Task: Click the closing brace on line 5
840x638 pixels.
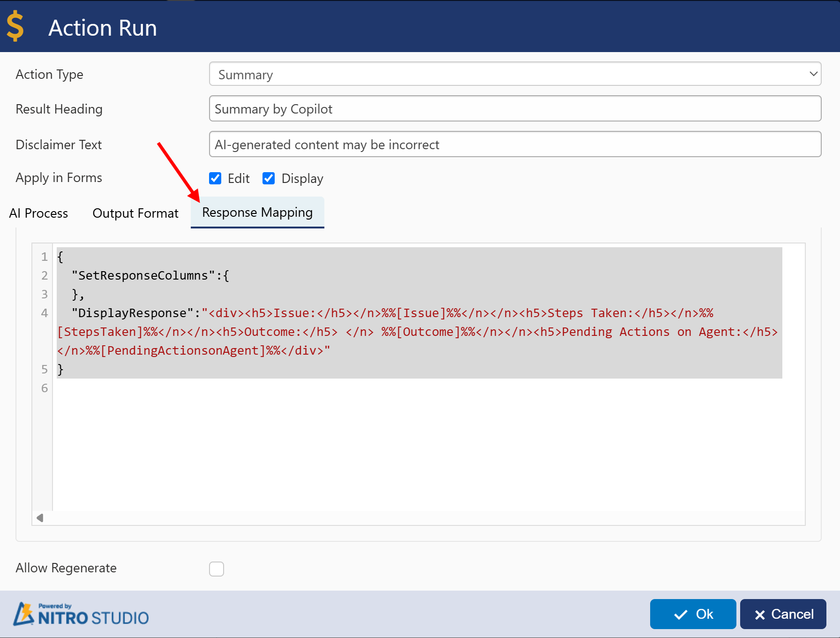Action: (60, 369)
